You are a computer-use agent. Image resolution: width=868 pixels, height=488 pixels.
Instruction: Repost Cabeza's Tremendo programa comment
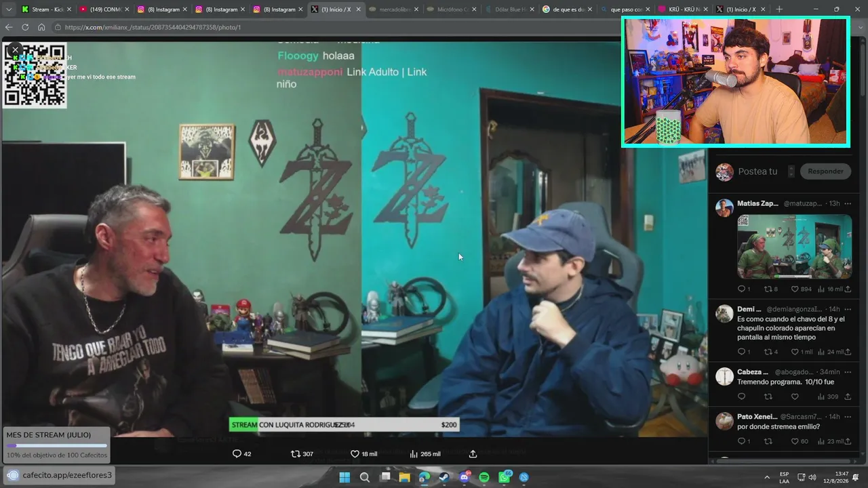click(768, 396)
